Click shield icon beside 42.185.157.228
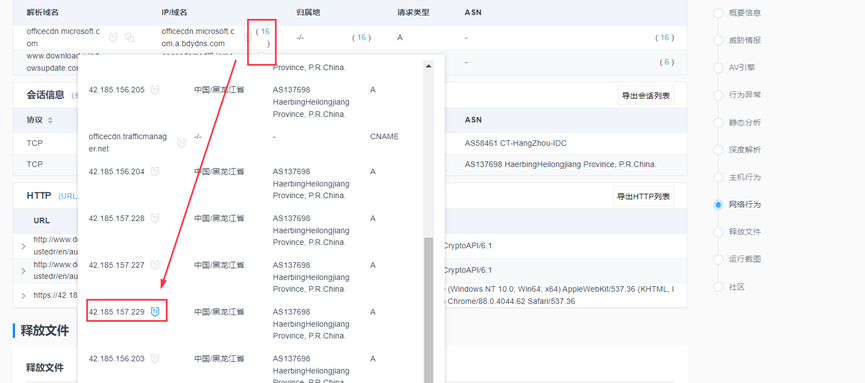The height and width of the screenshot is (383, 865). [x=155, y=219]
